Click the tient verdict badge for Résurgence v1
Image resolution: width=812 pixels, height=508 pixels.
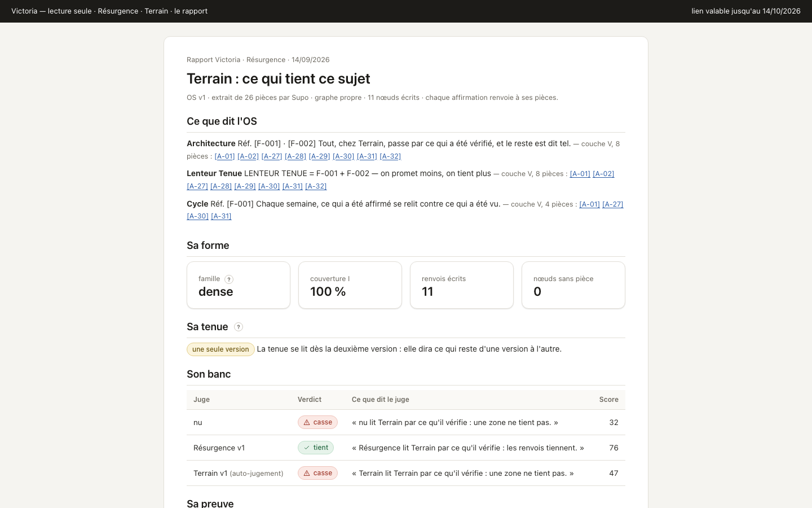[x=316, y=448]
